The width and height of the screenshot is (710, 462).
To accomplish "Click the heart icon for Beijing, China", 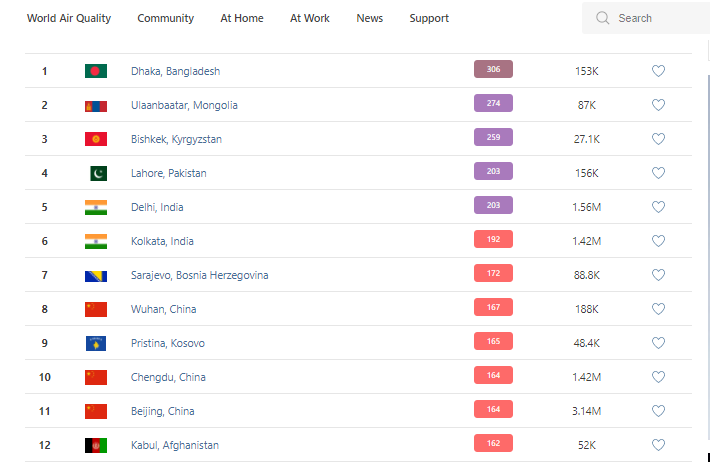I will coord(658,411).
